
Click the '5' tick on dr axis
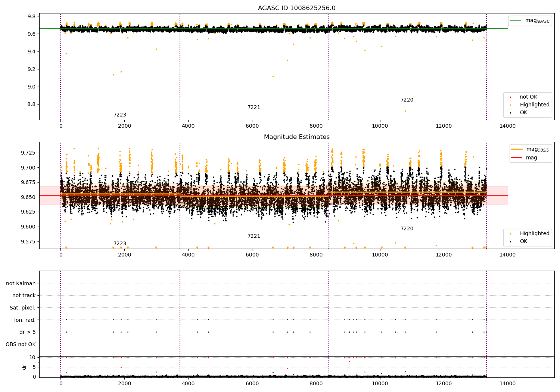pos(34,367)
